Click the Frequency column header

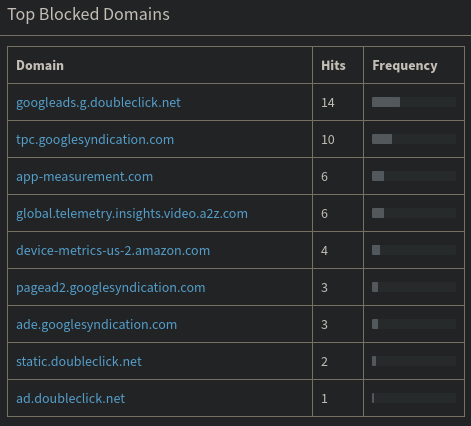point(405,66)
